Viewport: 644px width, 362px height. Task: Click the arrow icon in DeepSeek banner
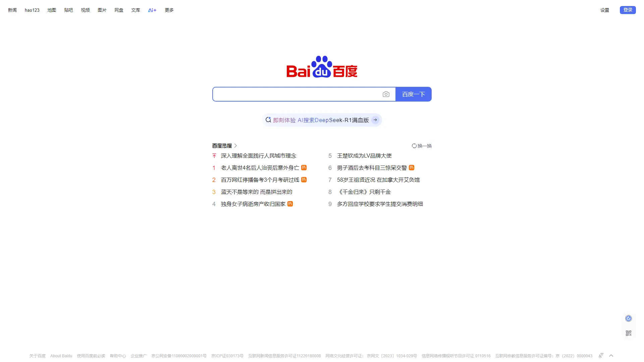point(375,120)
